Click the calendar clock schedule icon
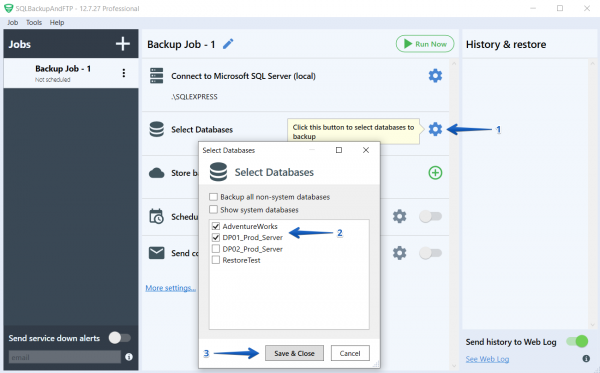The width and height of the screenshot is (600, 373). coord(157,217)
